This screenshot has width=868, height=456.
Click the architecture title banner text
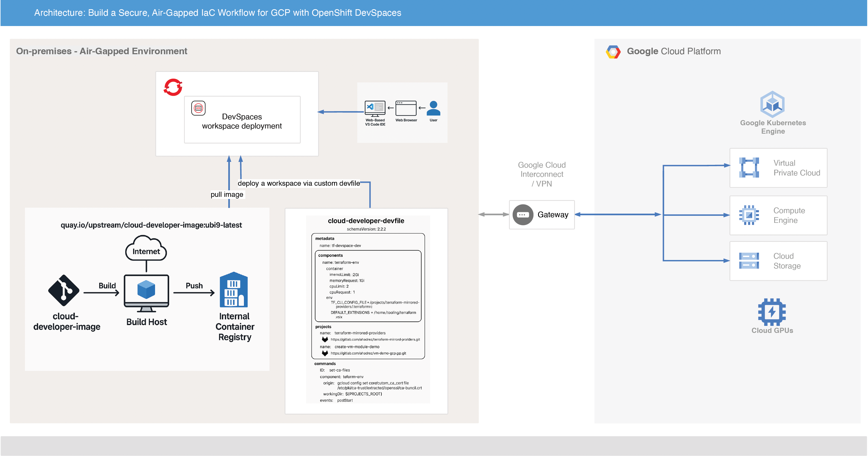click(218, 13)
